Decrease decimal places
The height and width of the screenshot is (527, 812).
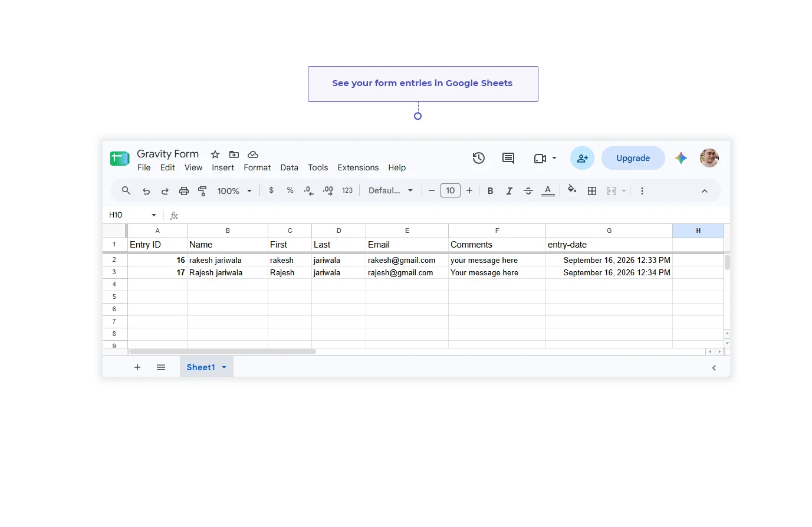[x=309, y=190]
